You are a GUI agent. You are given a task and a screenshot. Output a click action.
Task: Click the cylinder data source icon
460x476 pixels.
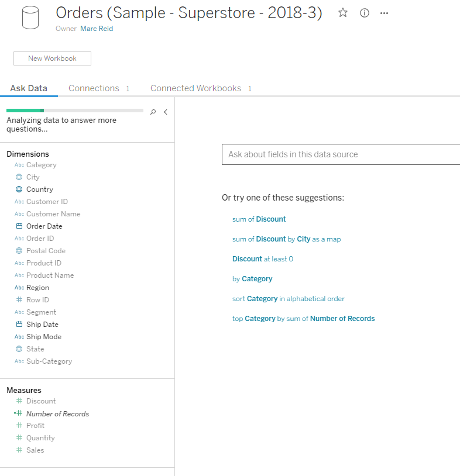pyautogui.click(x=30, y=18)
